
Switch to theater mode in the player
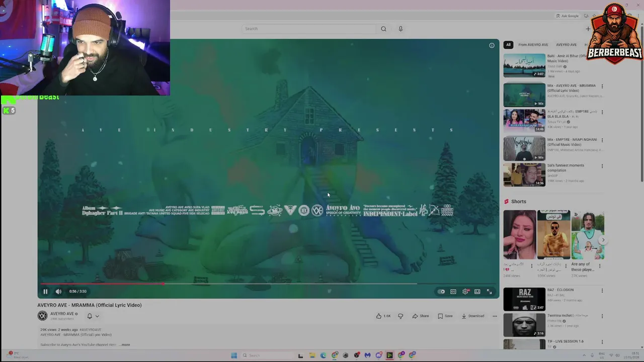477,292
